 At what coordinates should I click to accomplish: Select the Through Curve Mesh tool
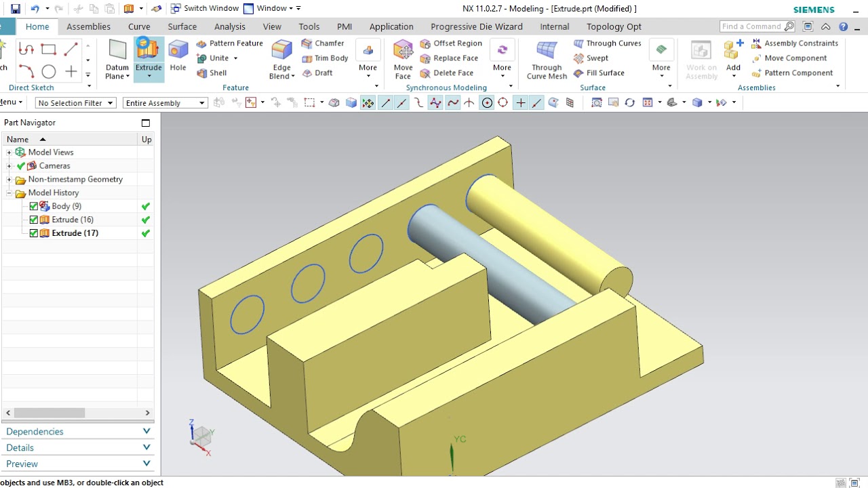[547, 60]
